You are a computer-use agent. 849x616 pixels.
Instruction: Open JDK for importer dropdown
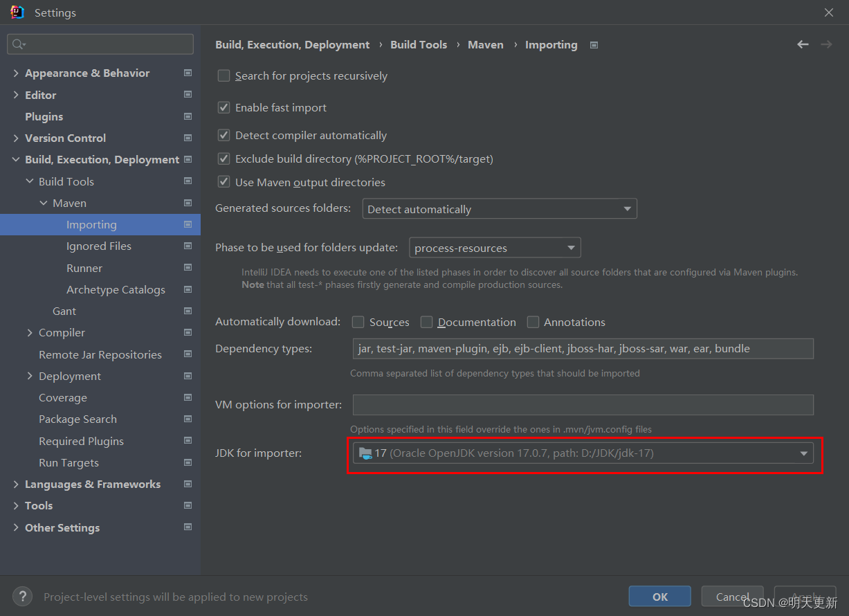tap(583, 453)
